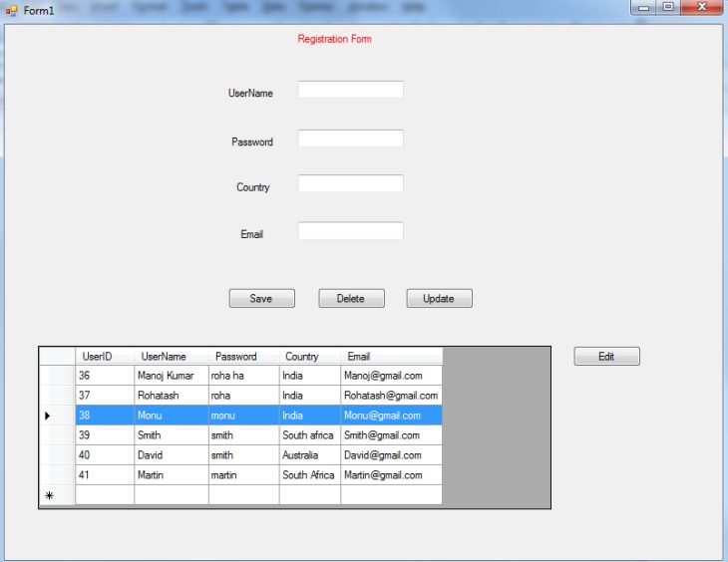Select Manoj@gmail.com email cell
This screenshot has width=728, height=562.
pyautogui.click(x=391, y=376)
